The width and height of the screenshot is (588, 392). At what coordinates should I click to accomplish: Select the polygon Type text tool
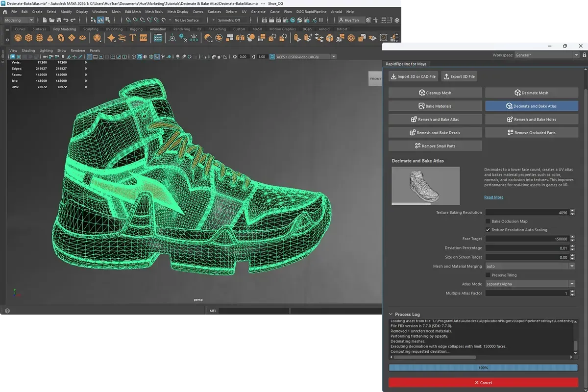pyautogui.click(x=132, y=38)
